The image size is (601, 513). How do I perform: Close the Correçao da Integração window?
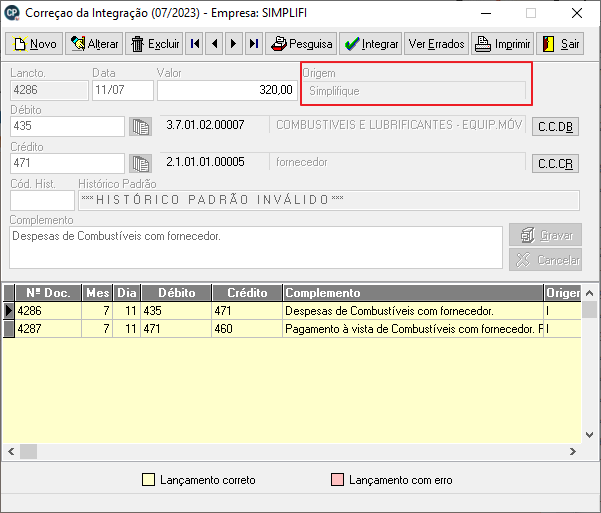coord(576,13)
